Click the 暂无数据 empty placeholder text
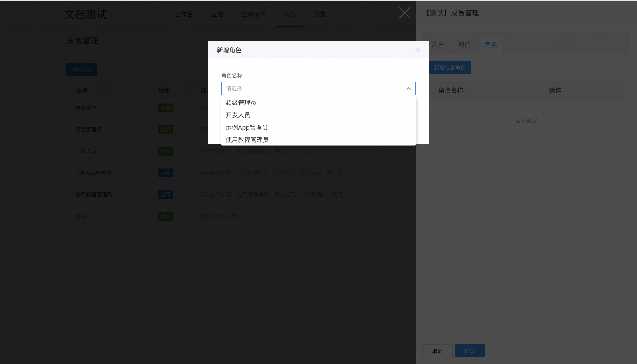 (x=526, y=121)
